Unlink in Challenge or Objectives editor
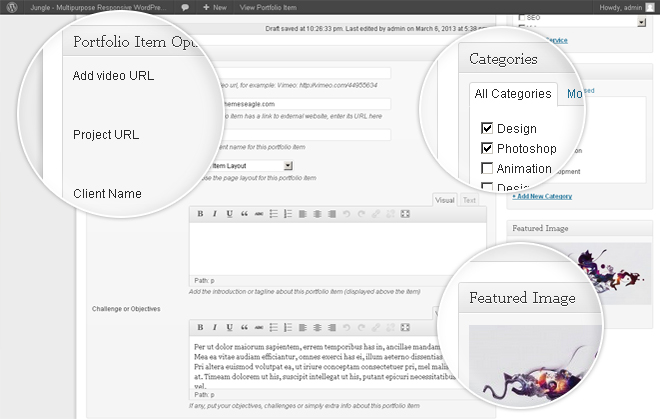 coord(391,327)
